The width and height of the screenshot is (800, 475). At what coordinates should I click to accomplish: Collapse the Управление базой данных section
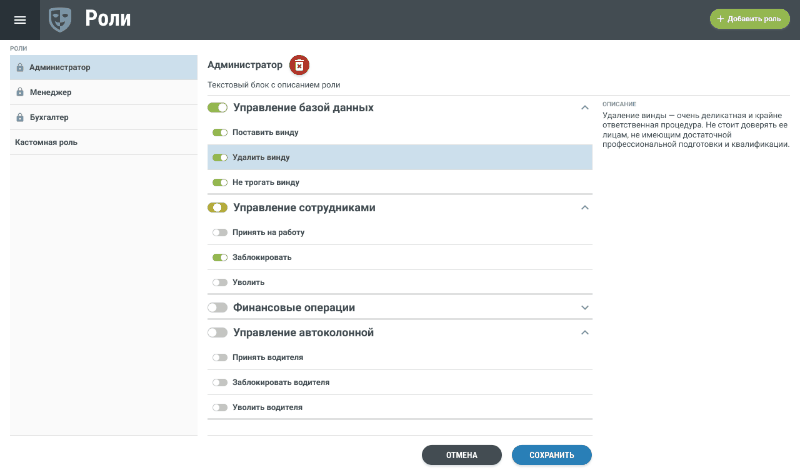[x=585, y=107]
